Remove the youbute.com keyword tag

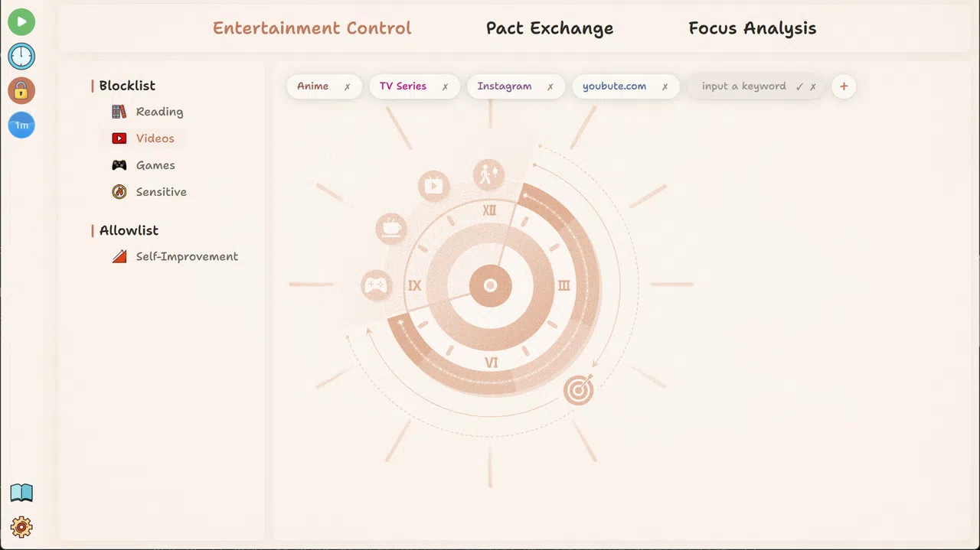pos(665,87)
